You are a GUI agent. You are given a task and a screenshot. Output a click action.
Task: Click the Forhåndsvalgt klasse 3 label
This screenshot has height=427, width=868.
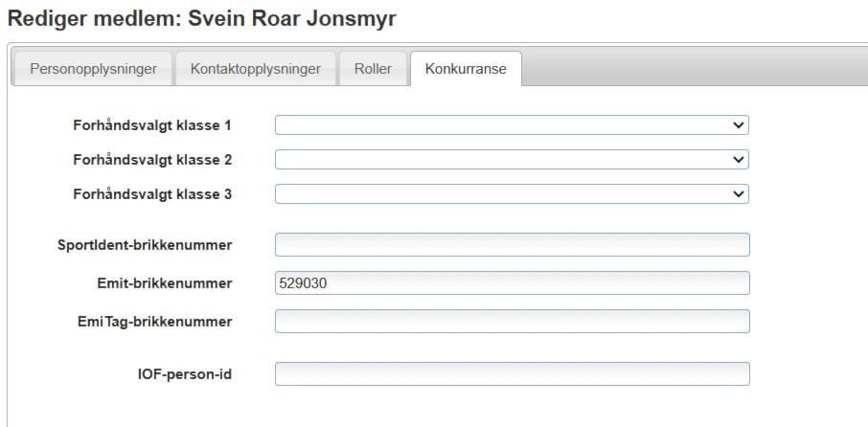[152, 193]
